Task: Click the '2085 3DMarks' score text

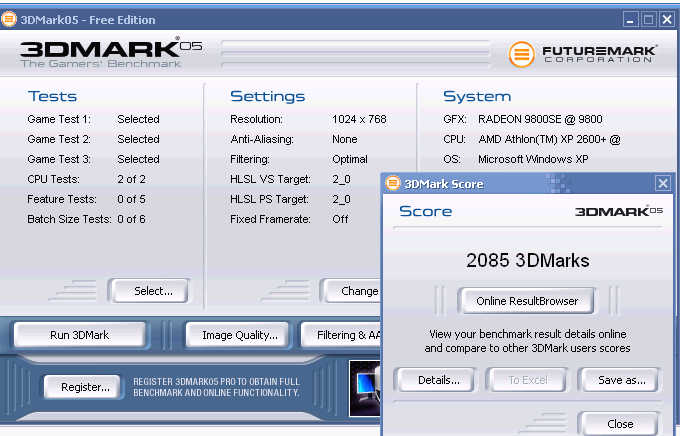Action: click(x=528, y=260)
